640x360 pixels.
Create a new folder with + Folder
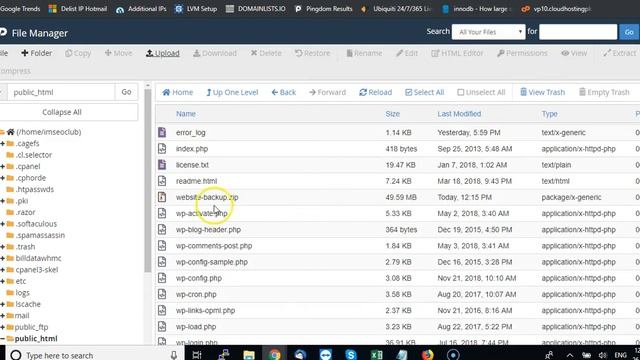[37, 53]
